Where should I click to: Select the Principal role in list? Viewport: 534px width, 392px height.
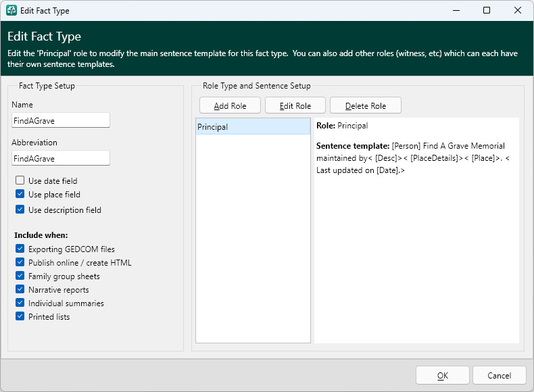(253, 126)
